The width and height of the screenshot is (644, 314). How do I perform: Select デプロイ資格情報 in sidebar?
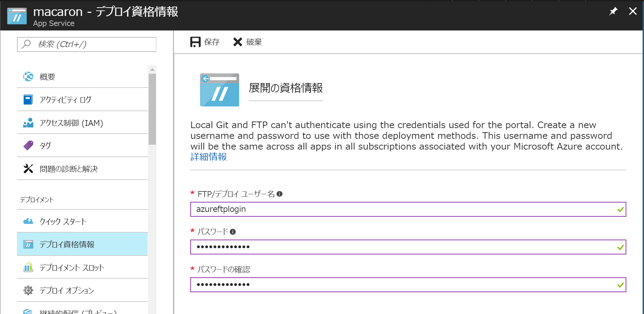click(x=82, y=244)
